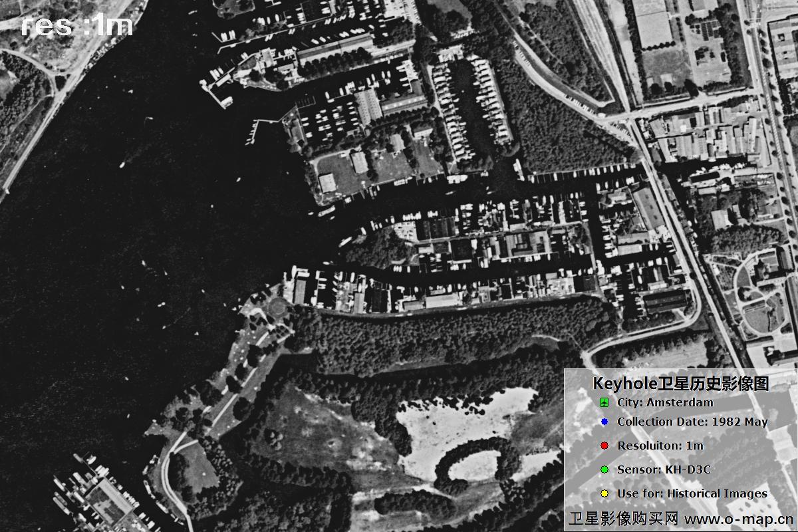Click the 'Sensor: KH-D3C' legend label
Screen dimensions: 798x532
tap(664, 469)
